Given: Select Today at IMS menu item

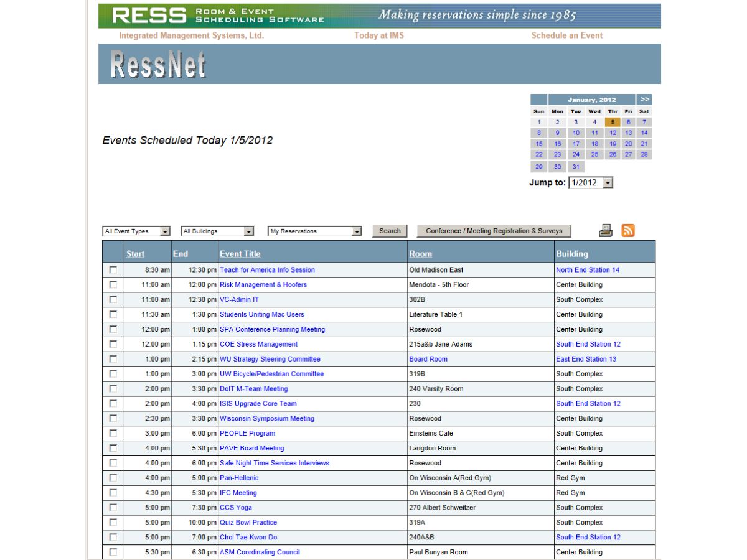Looking at the screenshot, I should pyautogui.click(x=379, y=35).
